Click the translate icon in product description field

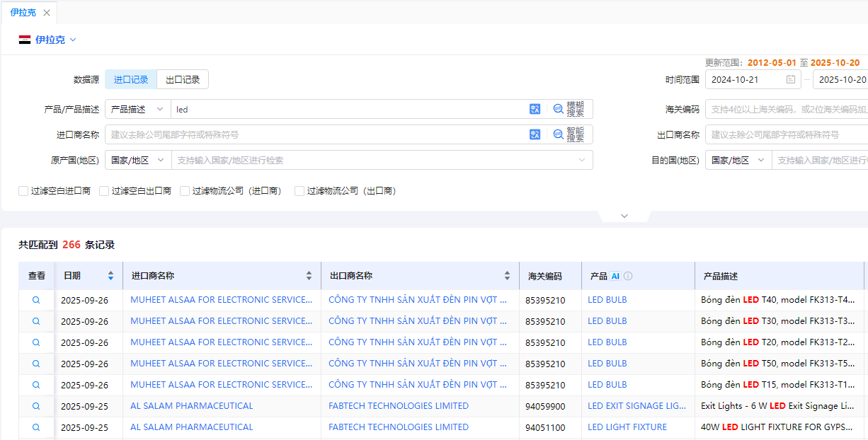[x=535, y=109]
